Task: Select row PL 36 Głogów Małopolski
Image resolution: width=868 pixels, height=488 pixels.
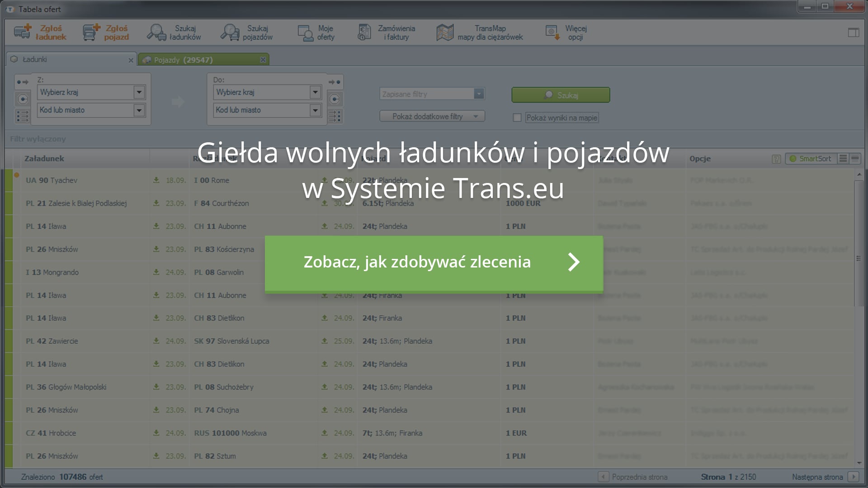Action: pyautogui.click(x=429, y=387)
